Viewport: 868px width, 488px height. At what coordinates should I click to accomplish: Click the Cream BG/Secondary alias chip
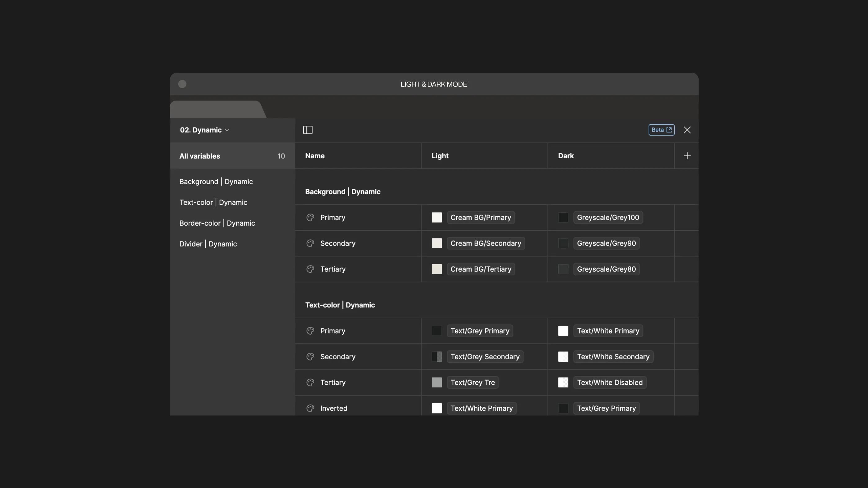pos(486,243)
